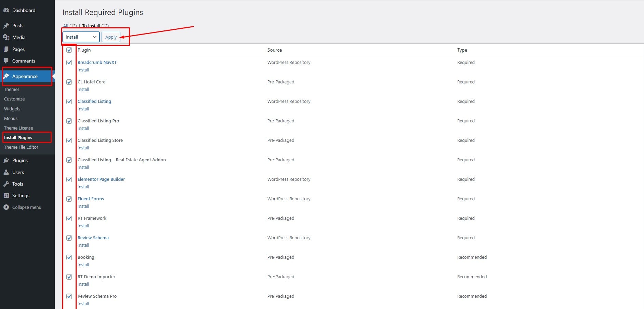Uncheck the Classified Listing Pro checkbox

pyautogui.click(x=69, y=121)
